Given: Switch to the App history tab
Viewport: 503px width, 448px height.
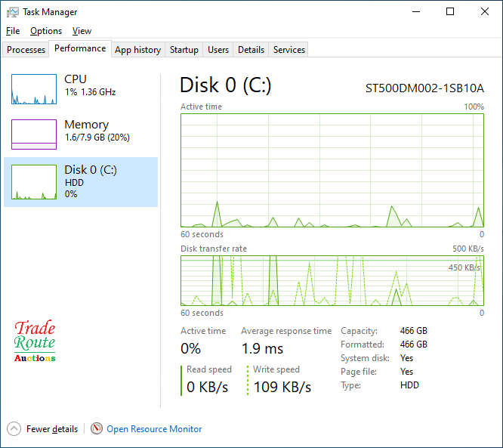Looking at the screenshot, I should pyautogui.click(x=137, y=50).
